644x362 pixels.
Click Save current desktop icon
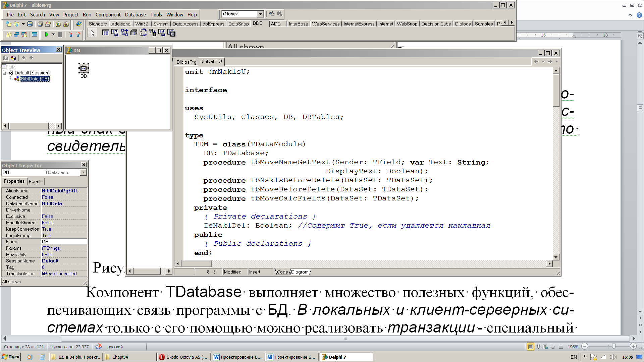272,14
